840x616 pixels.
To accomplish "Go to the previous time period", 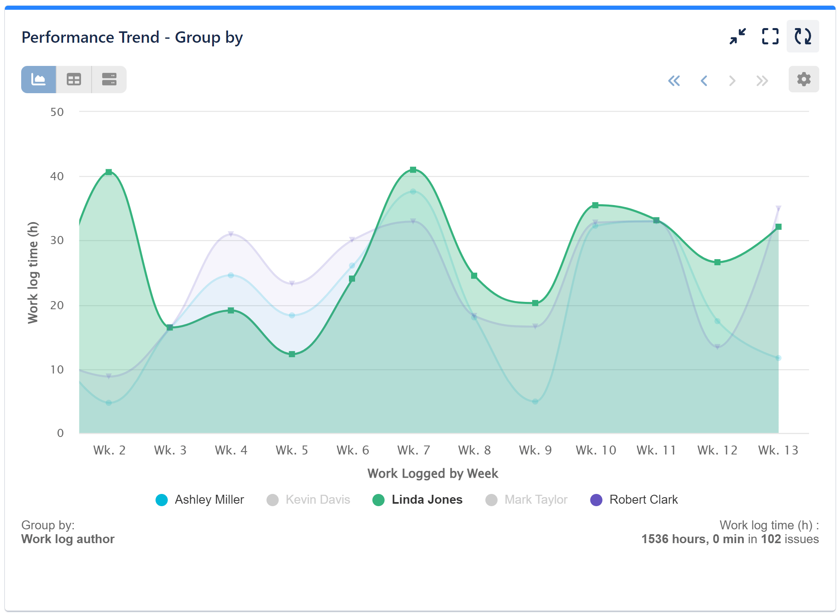I will coord(704,81).
